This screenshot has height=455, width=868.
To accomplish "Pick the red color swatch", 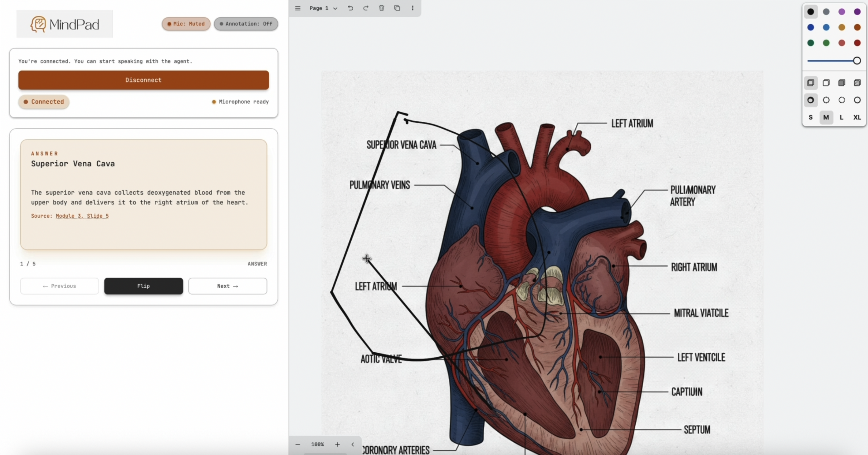I will click(x=857, y=43).
